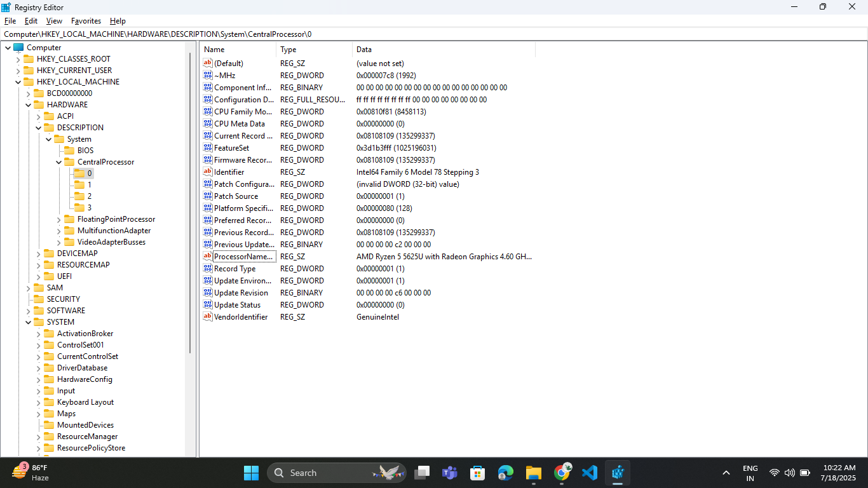This screenshot has height=488, width=868.
Task: Click the Start button
Action: tap(251, 473)
